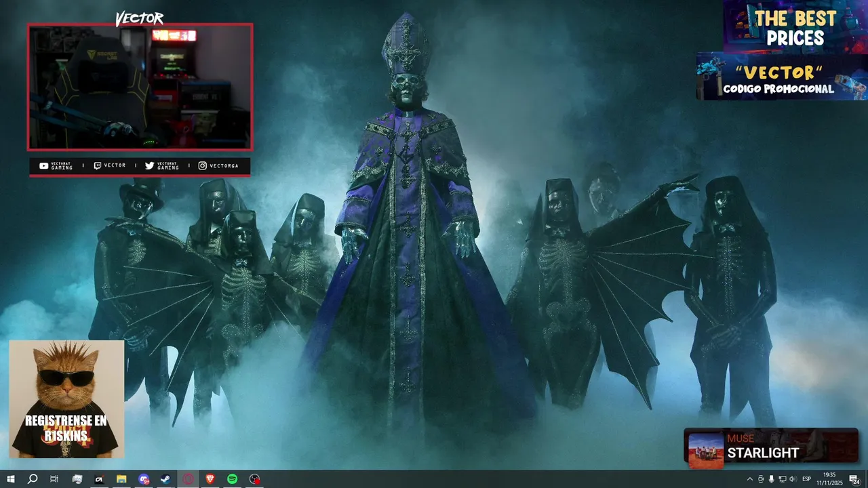Switch ESP keyboard input language
Screen dimensions: 868x488
tap(807, 479)
